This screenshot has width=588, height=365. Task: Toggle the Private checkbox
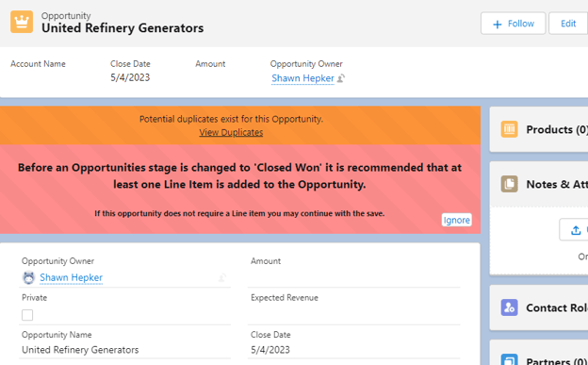(x=27, y=315)
